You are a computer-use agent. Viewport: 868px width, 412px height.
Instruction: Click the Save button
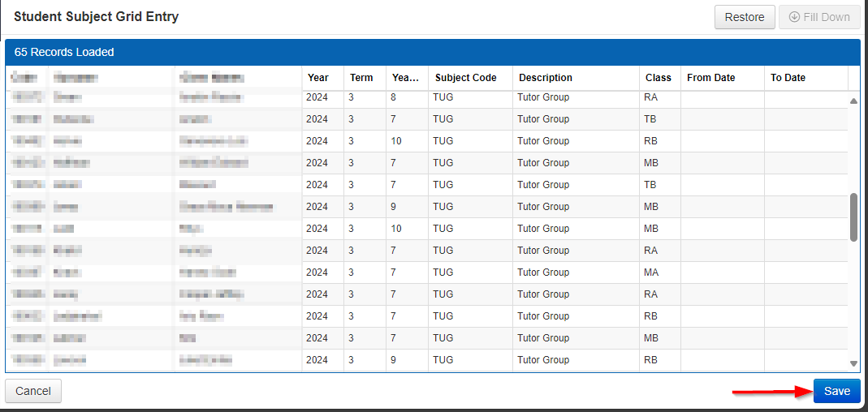pos(836,391)
